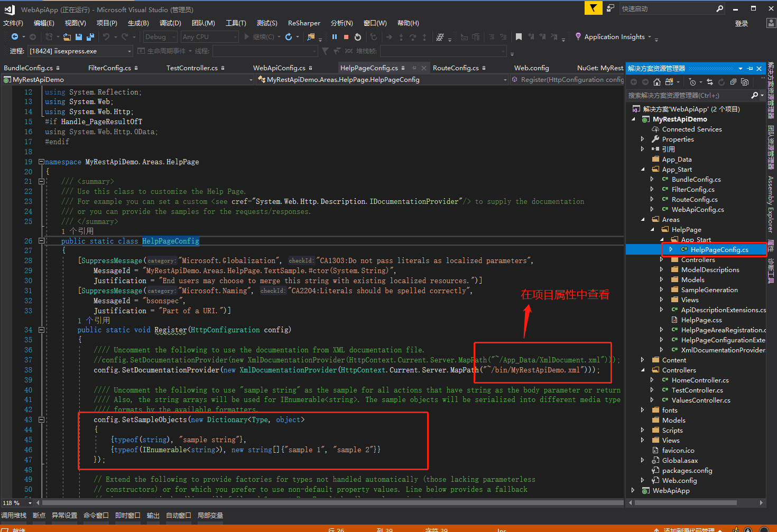
Task: Select Global.asax in Solution Explorer
Action: [x=680, y=460]
